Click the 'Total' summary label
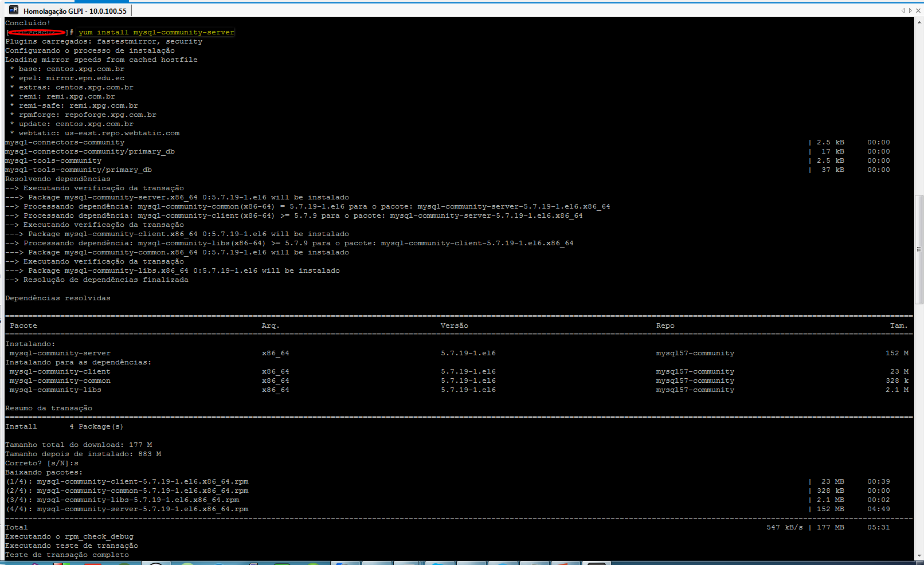The height and width of the screenshot is (565, 924). [17, 527]
